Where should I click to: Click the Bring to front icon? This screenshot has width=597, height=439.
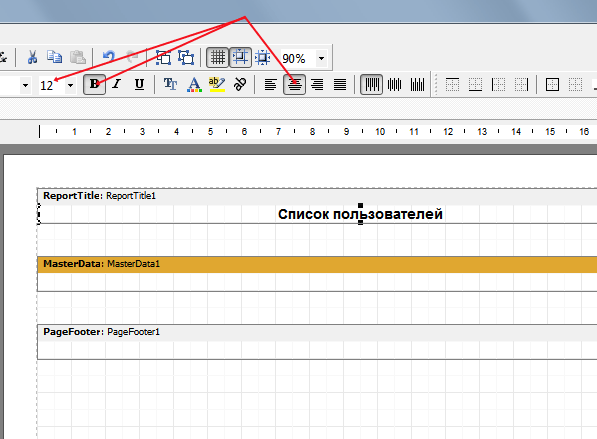click(x=163, y=57)
